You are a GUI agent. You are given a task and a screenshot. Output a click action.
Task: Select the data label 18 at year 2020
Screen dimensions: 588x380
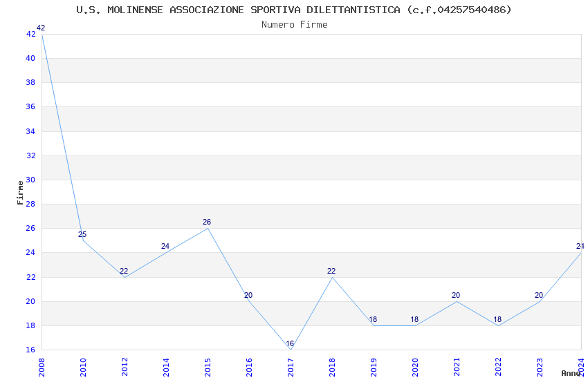coord(414,319)
